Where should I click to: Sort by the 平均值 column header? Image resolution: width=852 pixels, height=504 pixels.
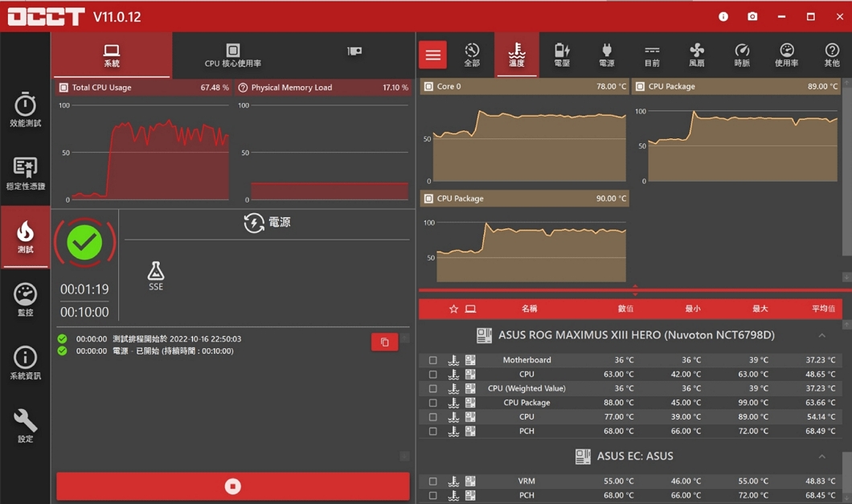(823, 309)
